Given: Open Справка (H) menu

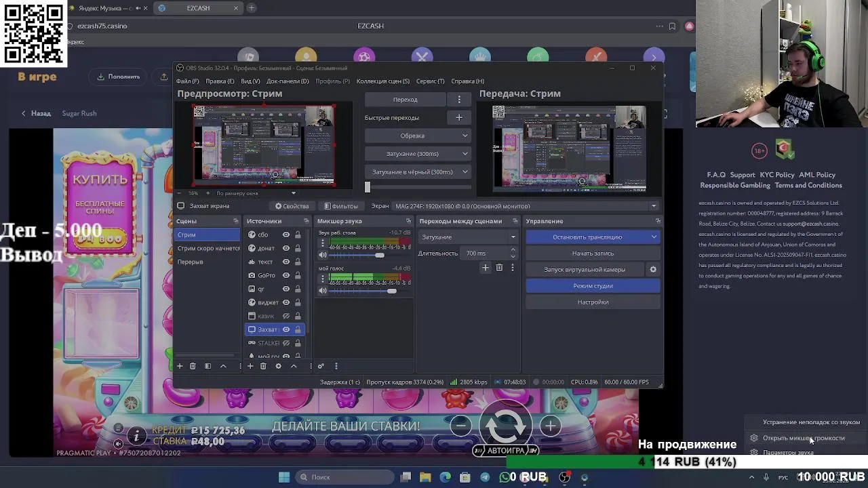Looking at the screenshot, I should tap(468, 81).
